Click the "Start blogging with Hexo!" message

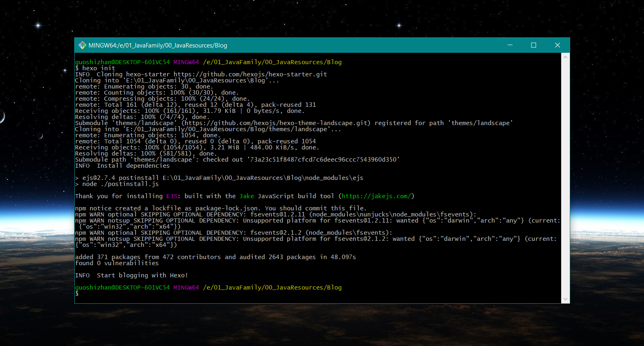tap(142, 275)
